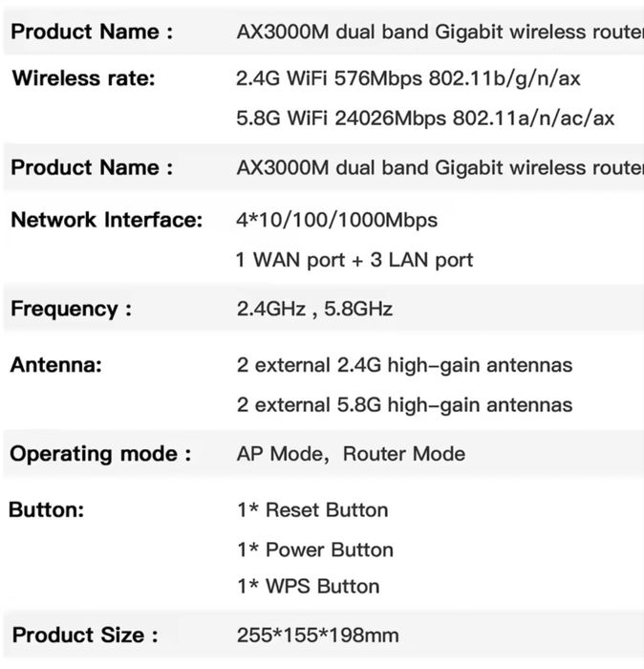644x669 pixels.
Task: Click the 1* Reset Button entry
Action: (x=312, y=510)
